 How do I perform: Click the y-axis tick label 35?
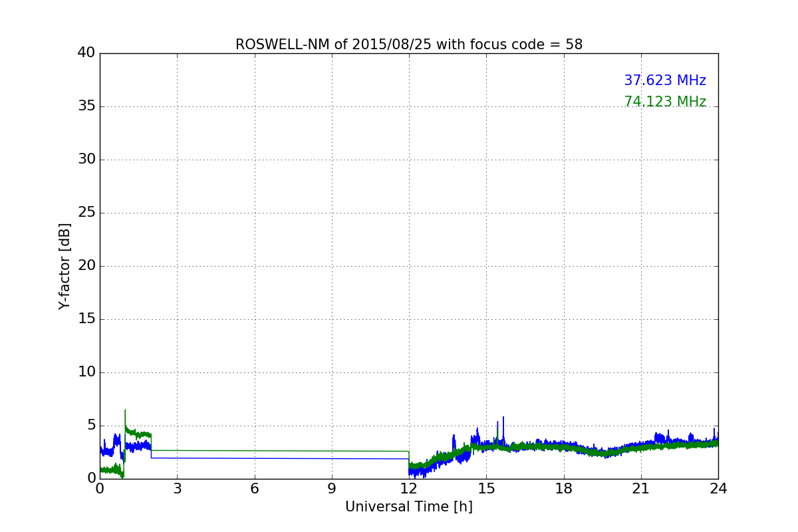[86, 106]
